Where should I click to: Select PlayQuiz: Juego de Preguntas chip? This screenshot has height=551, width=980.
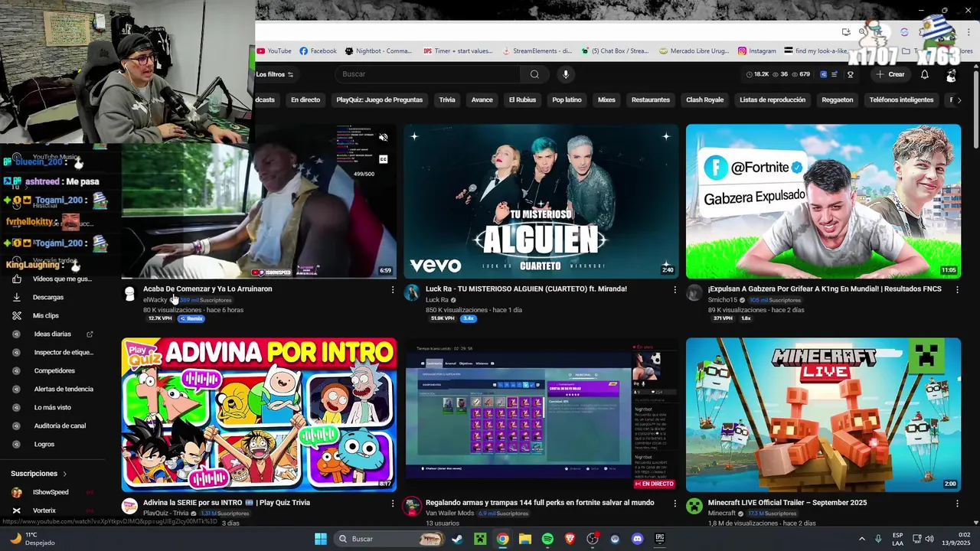pos(380,100)
